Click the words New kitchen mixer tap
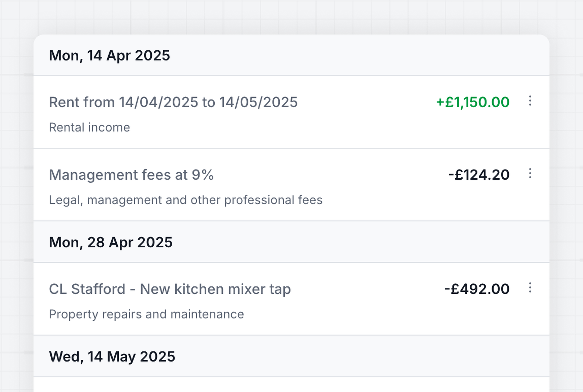The image size is (583, 392). point(215,289)
